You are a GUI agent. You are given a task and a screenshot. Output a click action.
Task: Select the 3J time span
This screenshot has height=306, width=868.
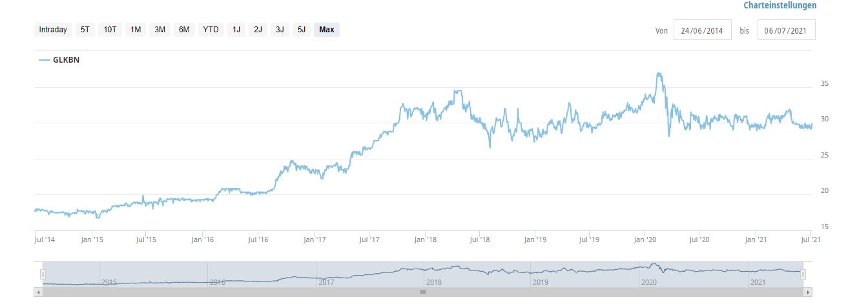coord(280,30)
